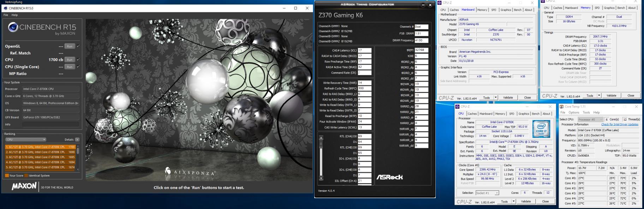Switch to Graphics tab in CPU-Z Memory window
Viewport: 644px width, 209px height.
pyautogui.click(x=609, y=8)
